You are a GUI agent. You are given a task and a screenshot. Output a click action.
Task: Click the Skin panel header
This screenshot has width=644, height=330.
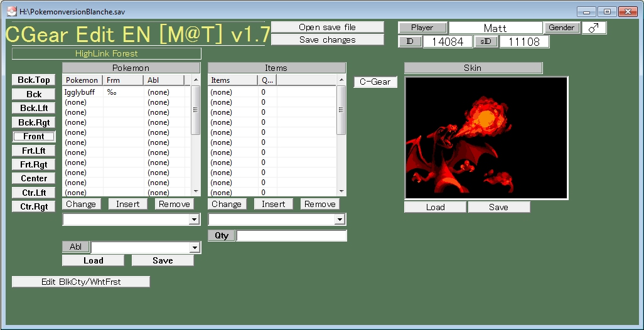click(473, 68)
